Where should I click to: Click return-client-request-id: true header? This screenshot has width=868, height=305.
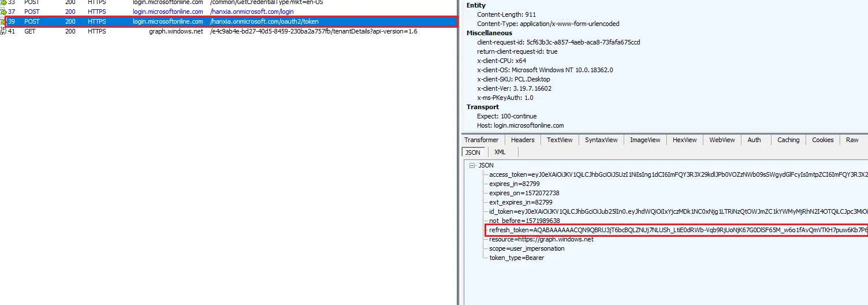coord(517,51)
